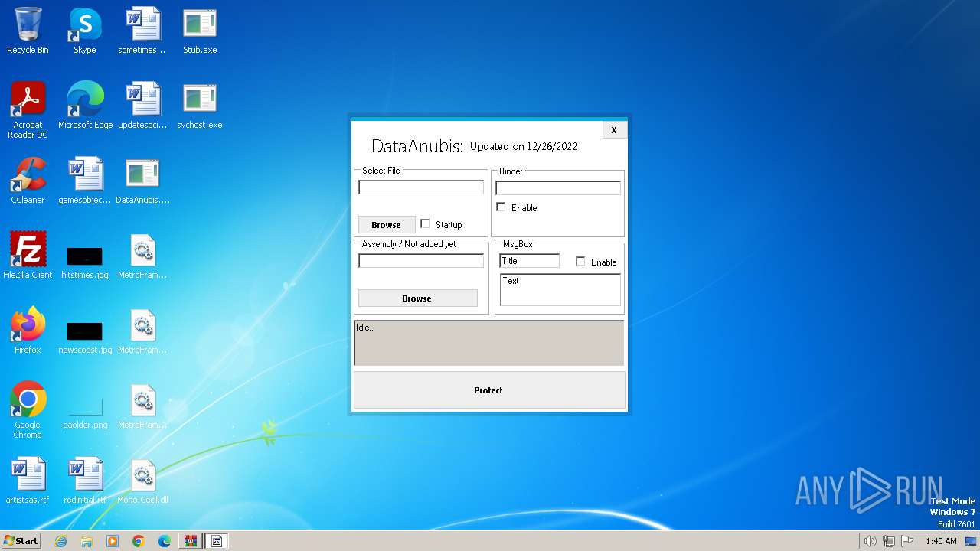The width and height of the screenshot is (980, 551).
Task: Click Browse in the Select File group
Action: tap(386, 225)
